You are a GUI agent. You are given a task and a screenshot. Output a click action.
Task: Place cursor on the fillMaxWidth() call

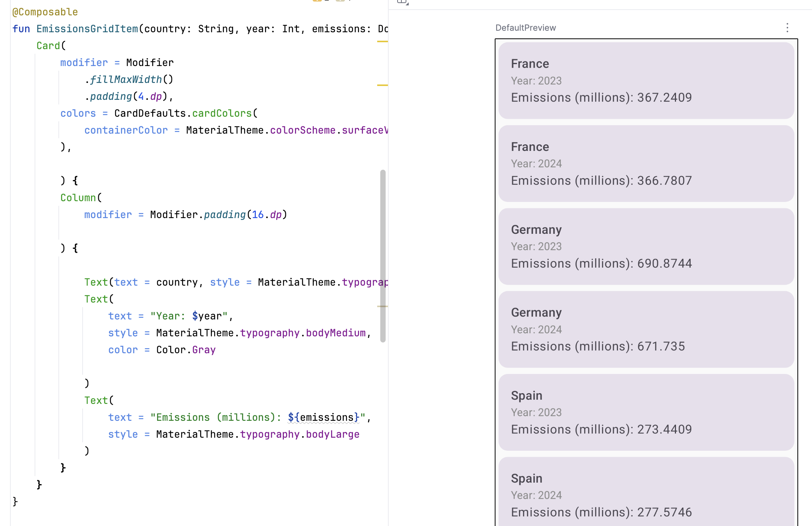click(x=129, y=79)
